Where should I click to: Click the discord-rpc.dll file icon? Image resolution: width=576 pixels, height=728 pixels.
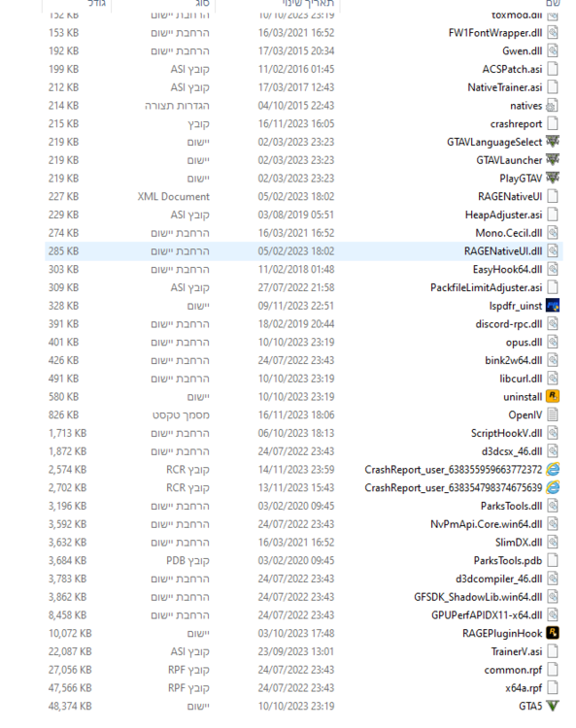pos(553,323)
